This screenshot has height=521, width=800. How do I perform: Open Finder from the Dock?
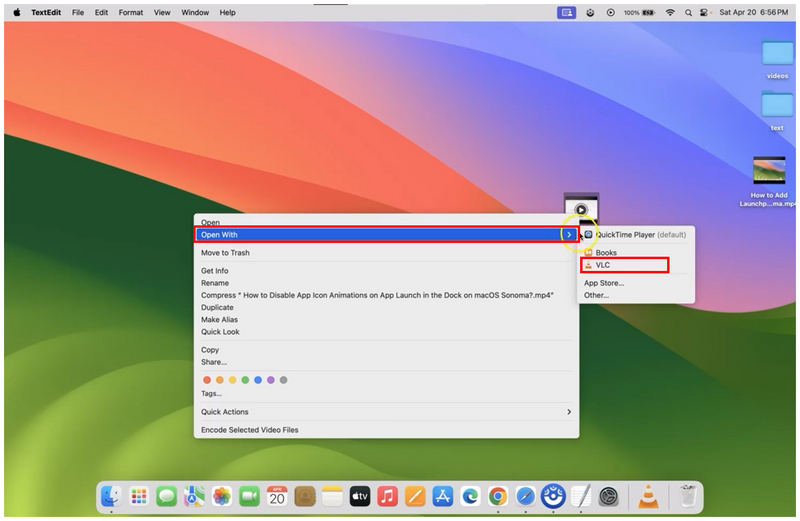click(x=110, y=496)
